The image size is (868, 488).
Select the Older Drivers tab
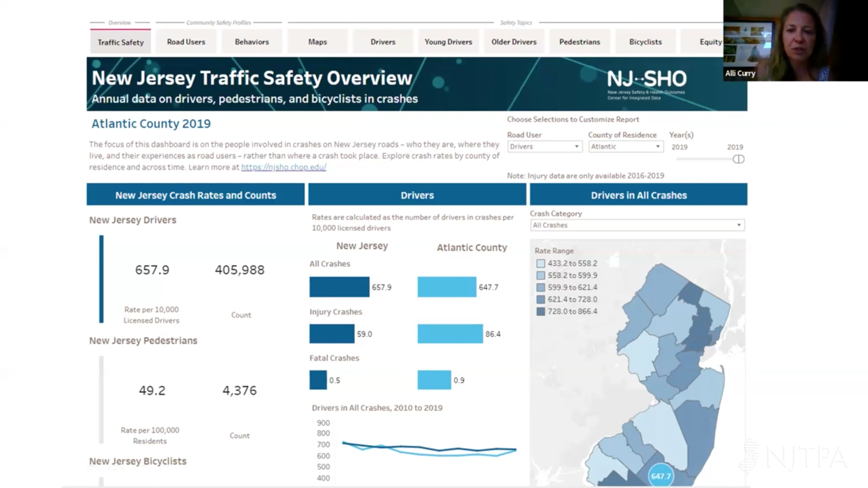point(513,41)
